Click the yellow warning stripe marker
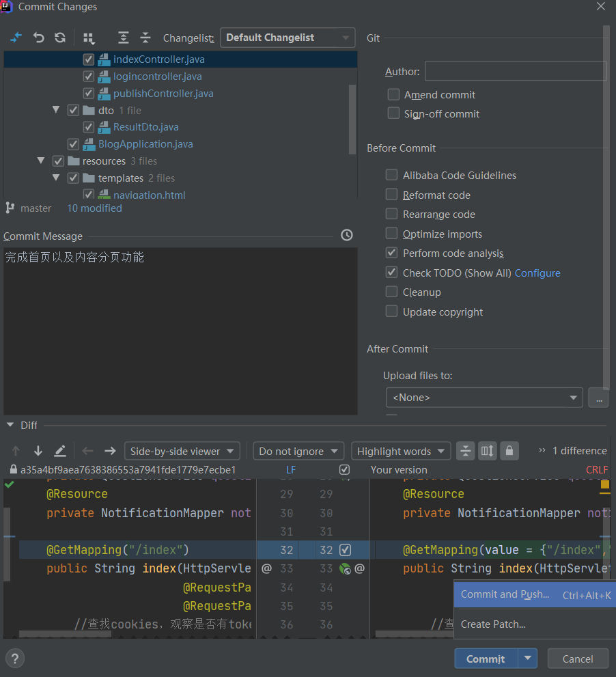 [x=605, y=484]
